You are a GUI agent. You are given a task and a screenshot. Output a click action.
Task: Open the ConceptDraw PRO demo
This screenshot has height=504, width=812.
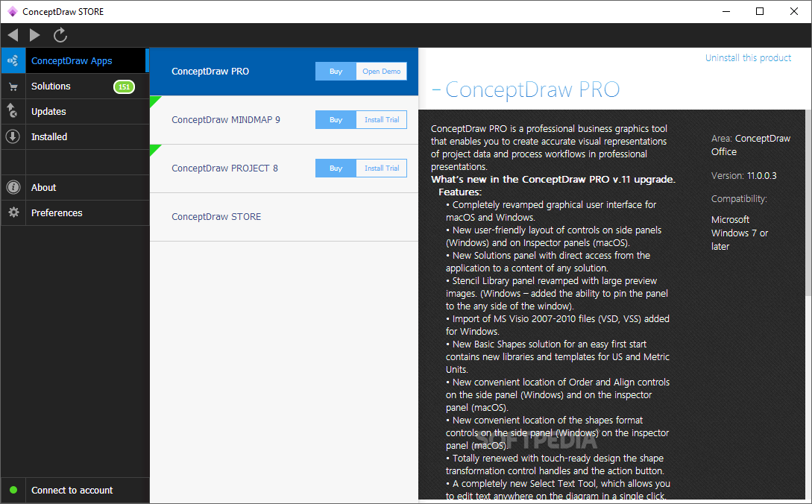pyautogui.click(x=382, y=72)
